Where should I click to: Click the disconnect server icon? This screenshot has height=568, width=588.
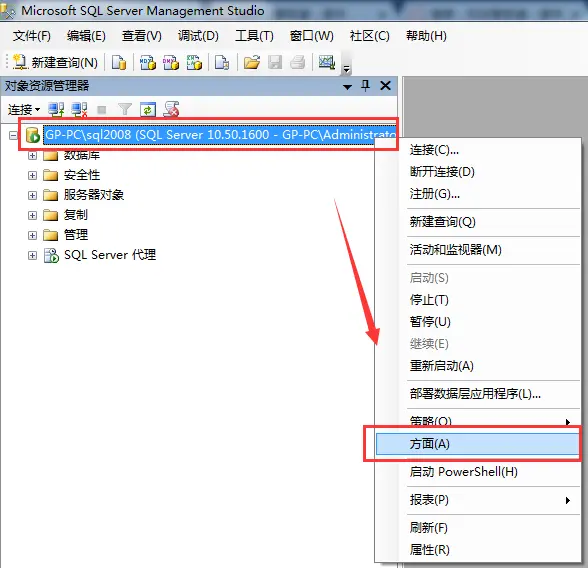[79, 109]
